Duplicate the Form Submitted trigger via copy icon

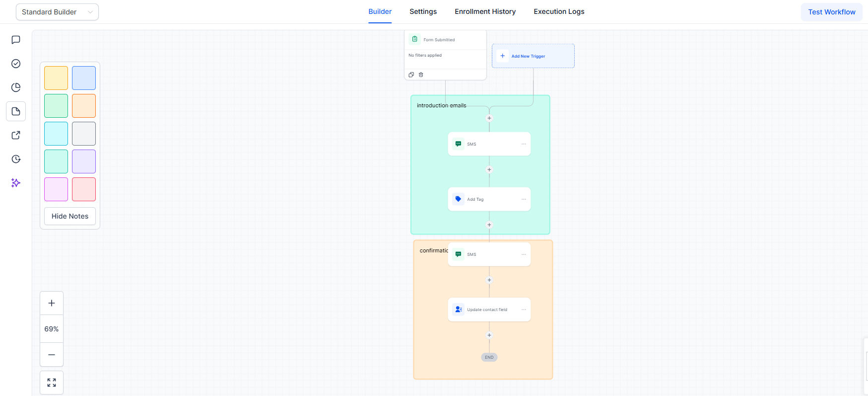[411, 75]
